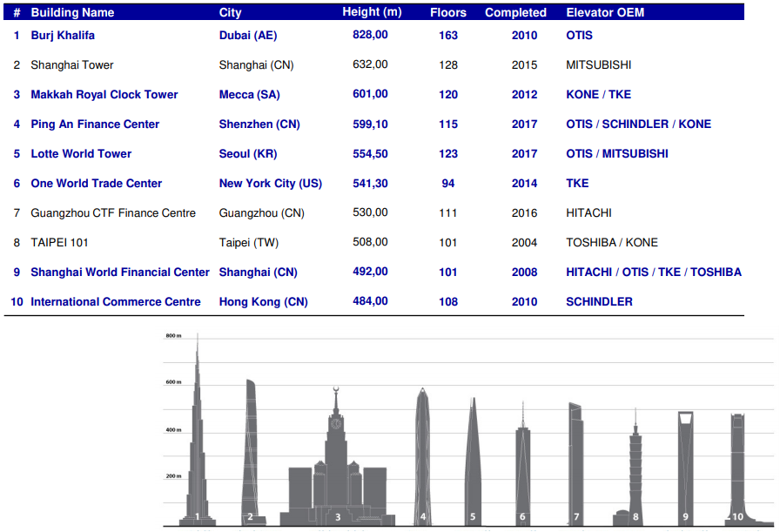Click HITACHI / OTIS / TKE / TOSHIBA cell
Viewport: 780px width, 532px height.
654,273
